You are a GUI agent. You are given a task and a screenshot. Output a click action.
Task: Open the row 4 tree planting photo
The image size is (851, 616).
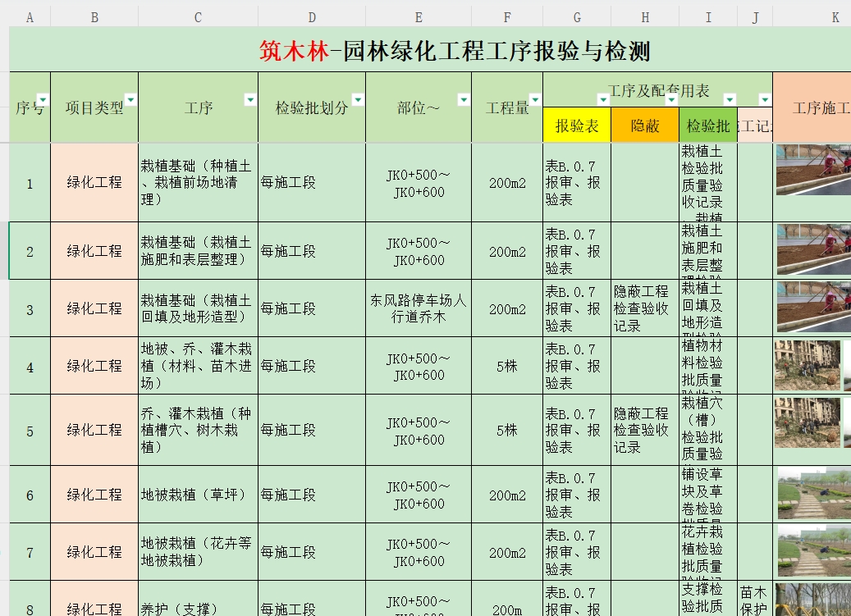807,366
